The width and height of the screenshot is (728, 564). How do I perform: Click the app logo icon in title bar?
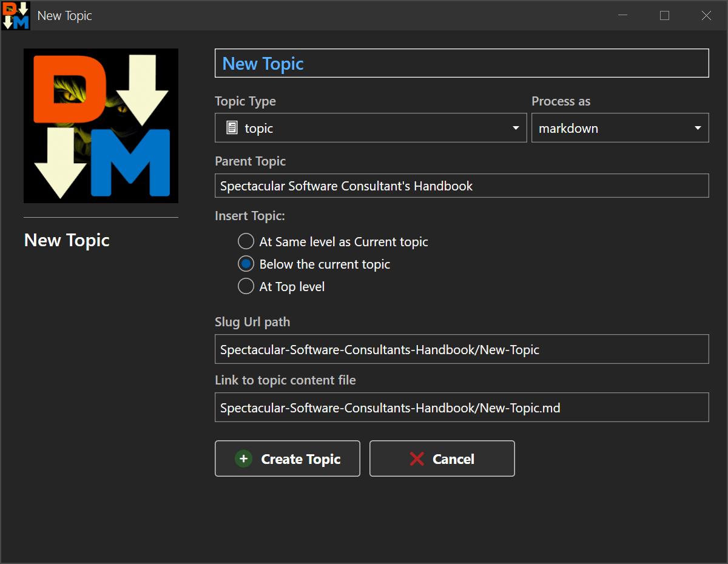[x=16, y=15]
